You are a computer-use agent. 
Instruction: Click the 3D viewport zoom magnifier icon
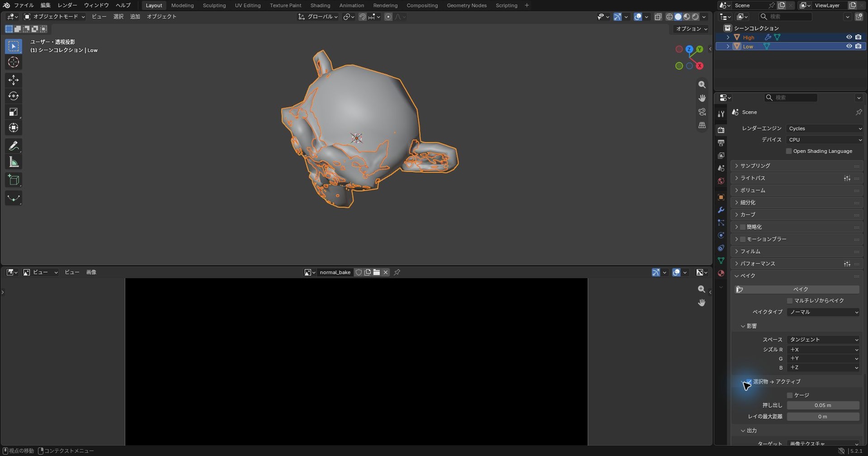click(x=702, y=85)
